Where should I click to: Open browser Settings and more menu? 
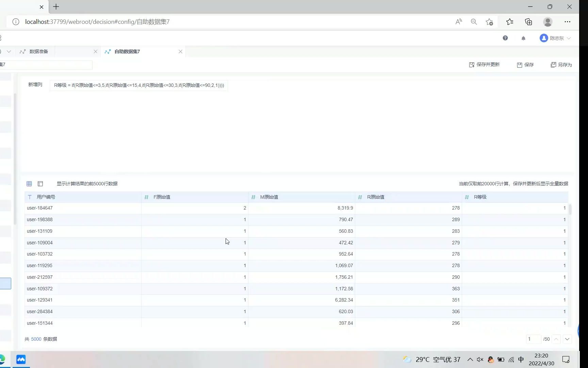pyautogui.click(x=567, y=22)
